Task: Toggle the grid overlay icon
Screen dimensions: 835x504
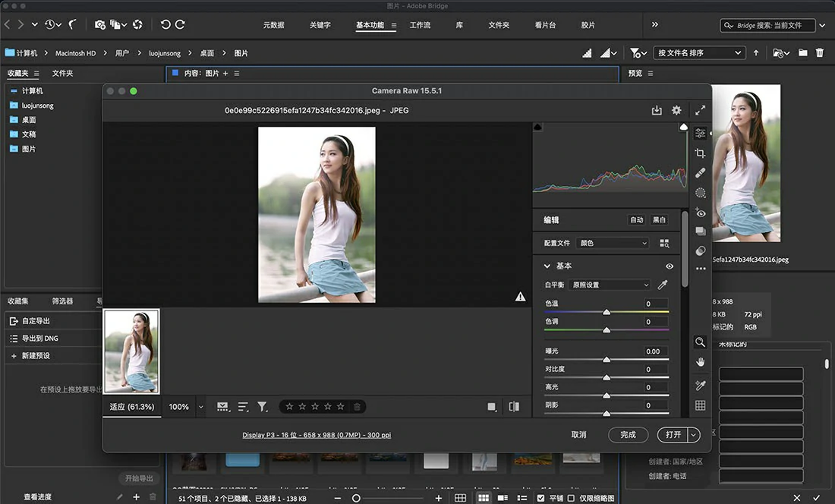Action: [701, 405]
